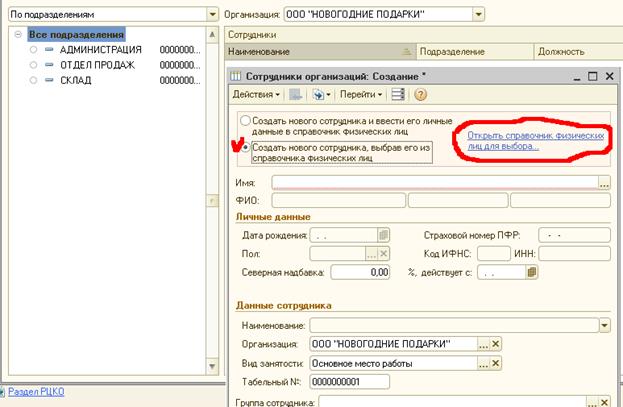Click ellipsis button of Вид занятости field
Screen dimensions: 623x407
tap(483, 363)
